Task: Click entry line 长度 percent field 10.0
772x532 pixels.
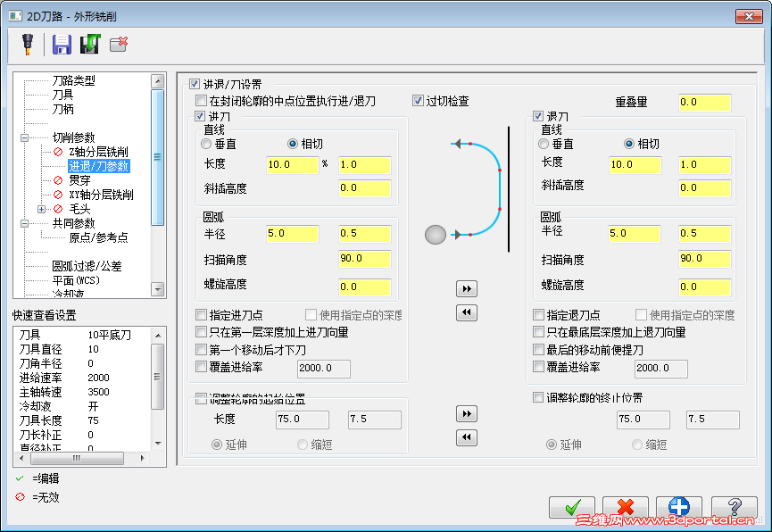Action: click(293, 165)
